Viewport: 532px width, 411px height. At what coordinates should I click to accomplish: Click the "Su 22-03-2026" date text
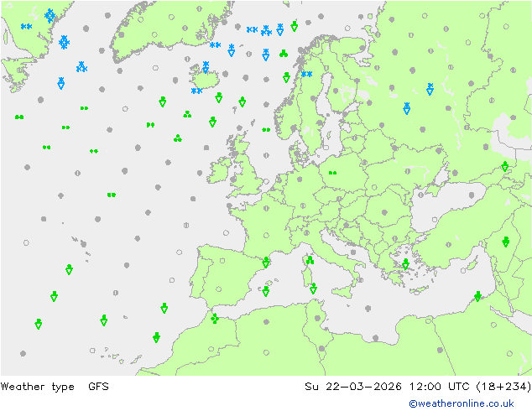[x=353, y=386]
